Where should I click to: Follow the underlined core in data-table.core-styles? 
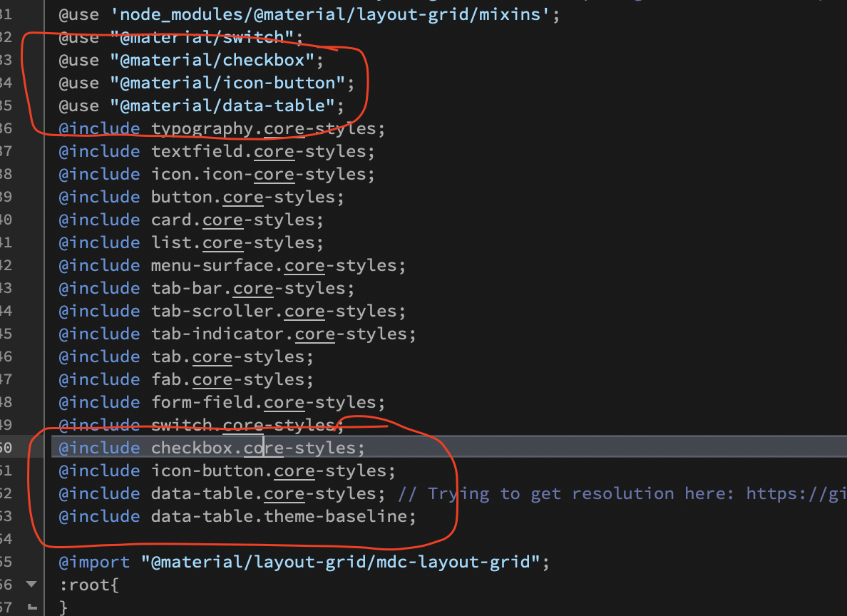pos(284,493)
